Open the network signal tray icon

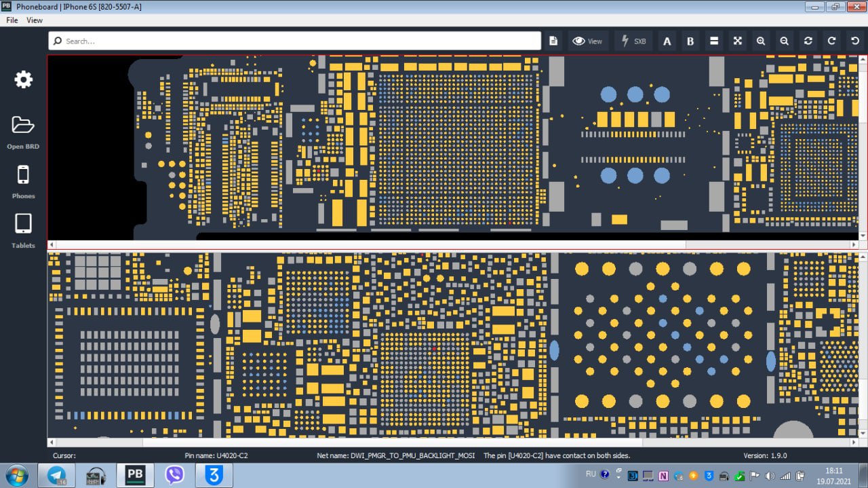click(x=785, y=476)
